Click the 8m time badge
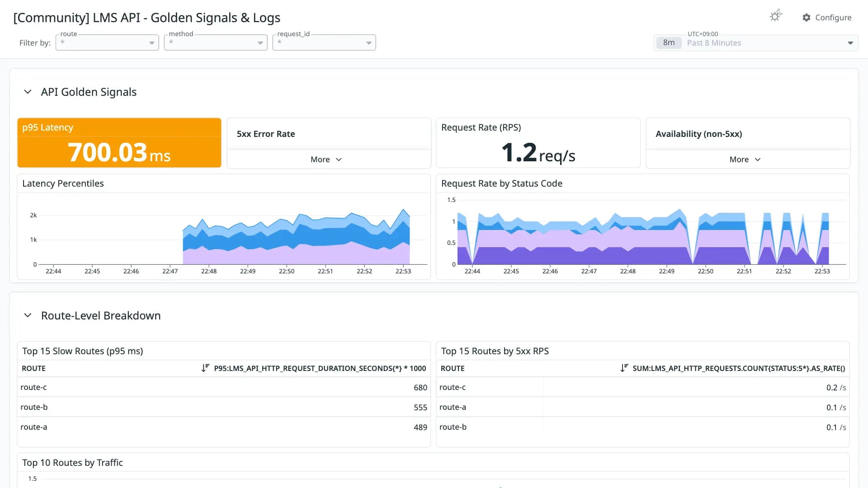Viewport: 868px width, 488px height. (x=669, y=42)
